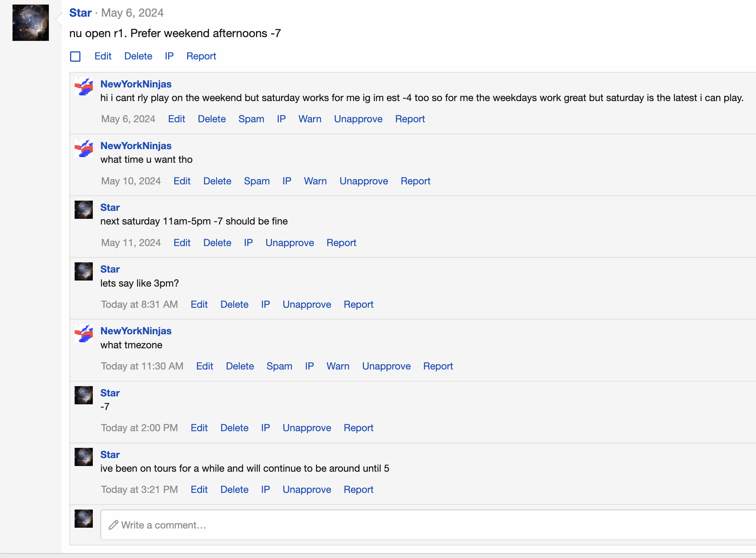Edit the 'lets say like 3pm?' comment
The height and width of the screenshot is (558, 756).
pos(199,305)
